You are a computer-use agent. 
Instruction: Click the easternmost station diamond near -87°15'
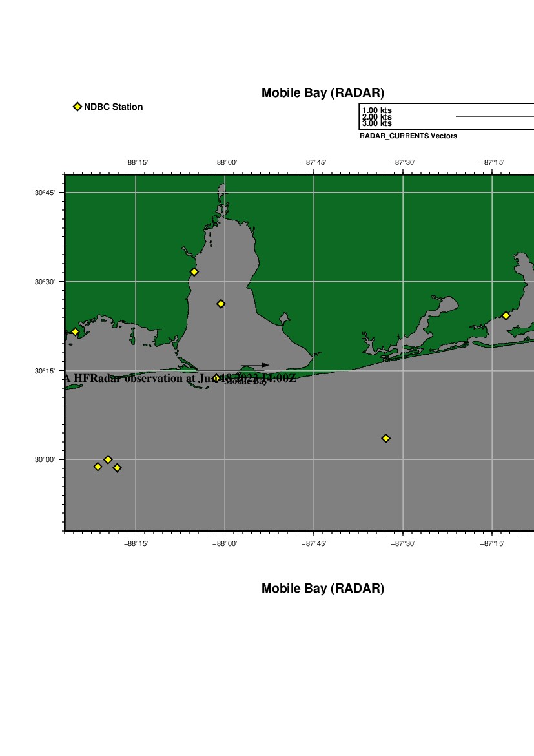pyautogui.click(x=506, y=315)
